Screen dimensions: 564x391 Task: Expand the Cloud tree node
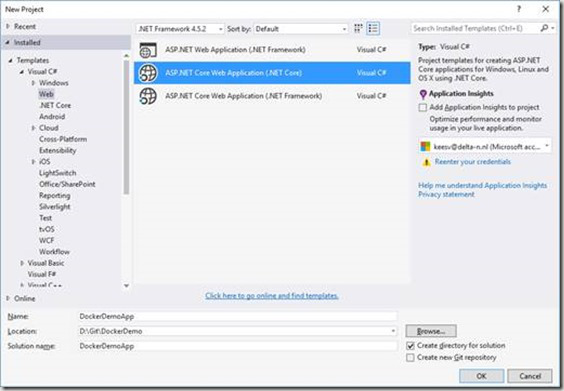click(33, 128)
